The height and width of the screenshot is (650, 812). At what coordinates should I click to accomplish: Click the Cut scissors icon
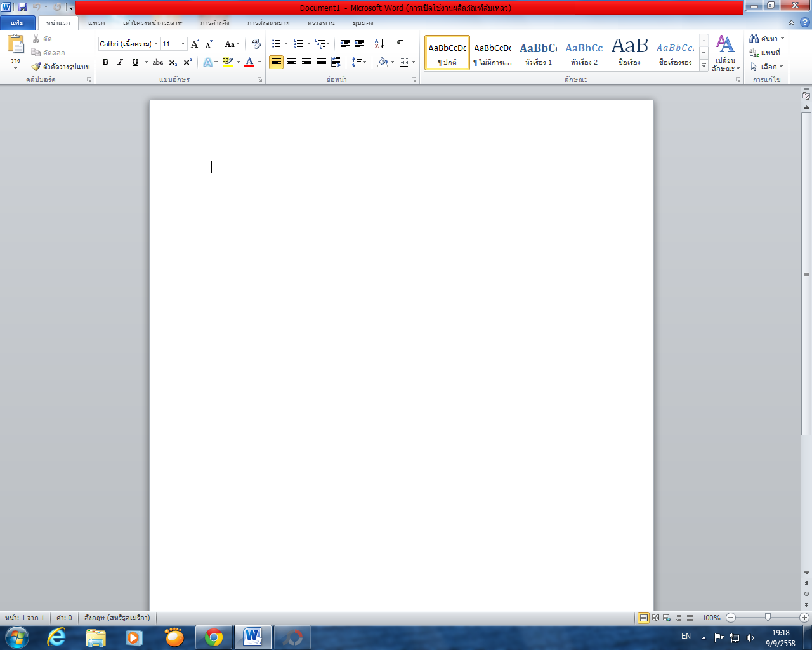tap(36, 39)
